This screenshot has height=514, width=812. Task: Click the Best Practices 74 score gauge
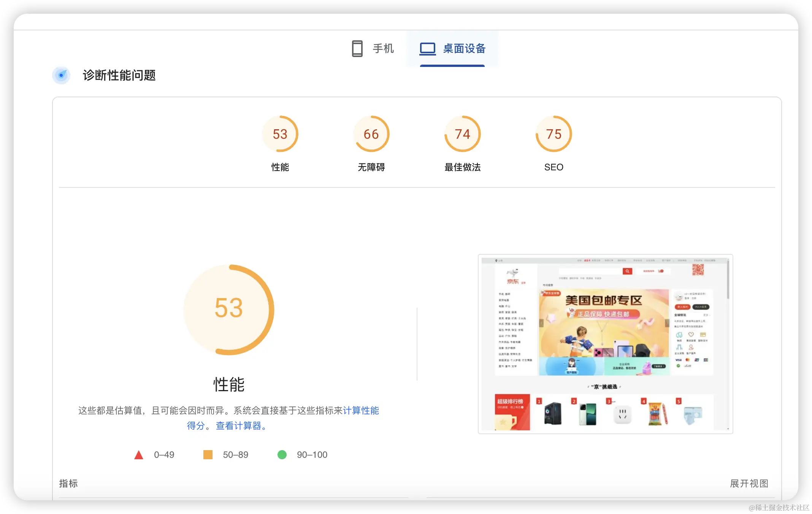point(462,134)
